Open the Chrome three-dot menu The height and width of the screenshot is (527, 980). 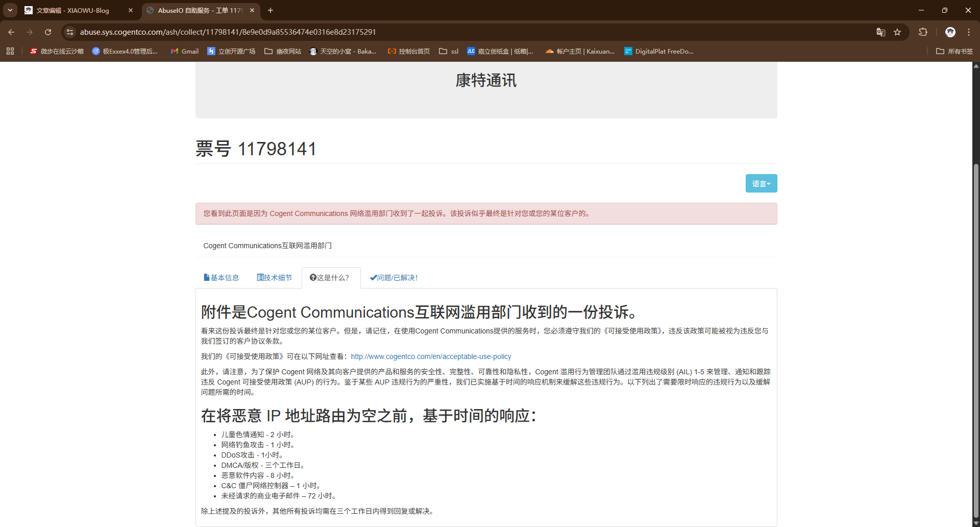[x=969, y=32]
